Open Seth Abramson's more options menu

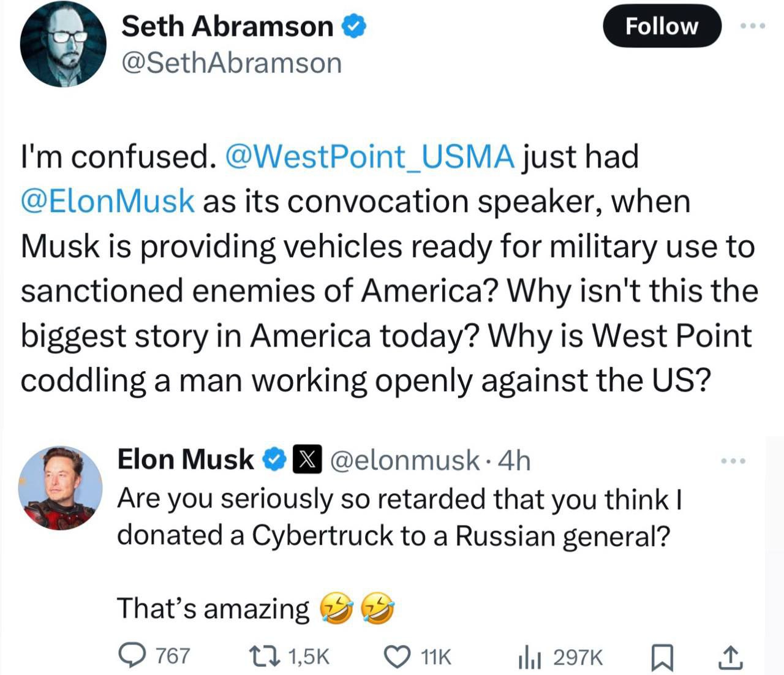pyautogui.click(x=753, y=26)
